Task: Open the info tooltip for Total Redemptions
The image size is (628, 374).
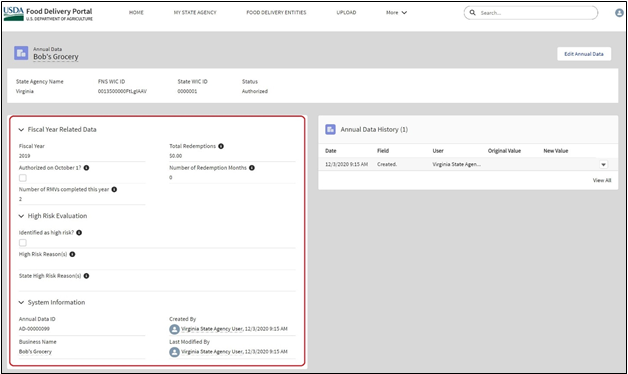Action: pos(221,146)
